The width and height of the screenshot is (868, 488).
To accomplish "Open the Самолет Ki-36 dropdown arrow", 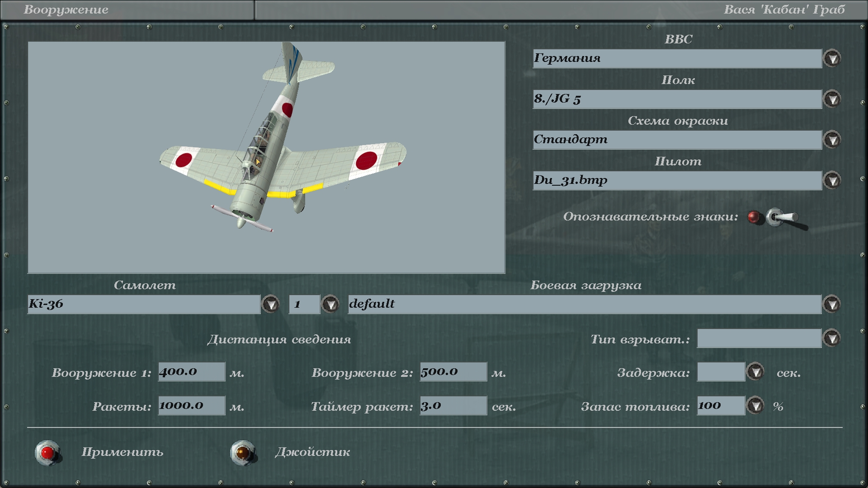I will point(271,305).
